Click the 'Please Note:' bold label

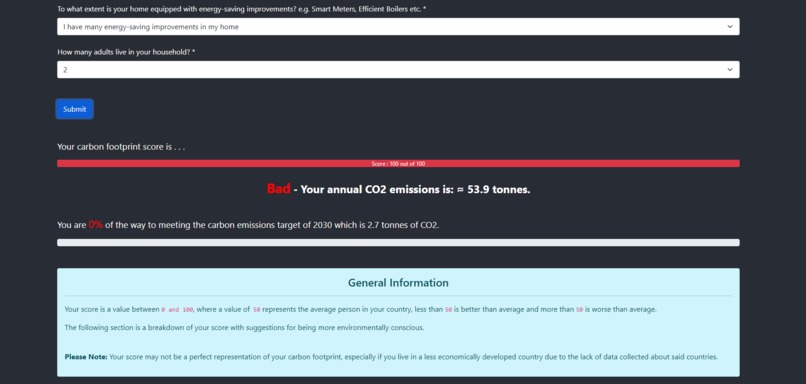click(86, 357)
